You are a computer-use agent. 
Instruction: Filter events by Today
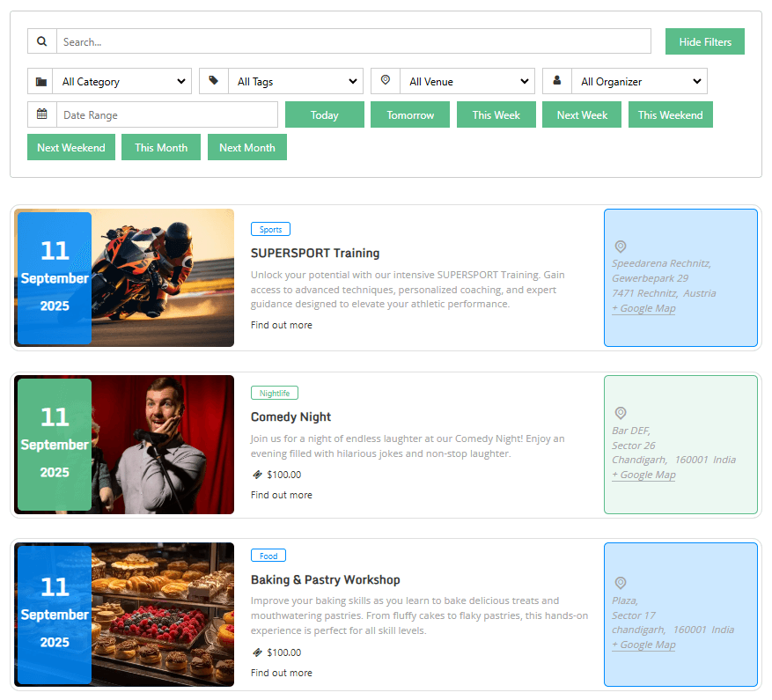[x=324, y=115]
